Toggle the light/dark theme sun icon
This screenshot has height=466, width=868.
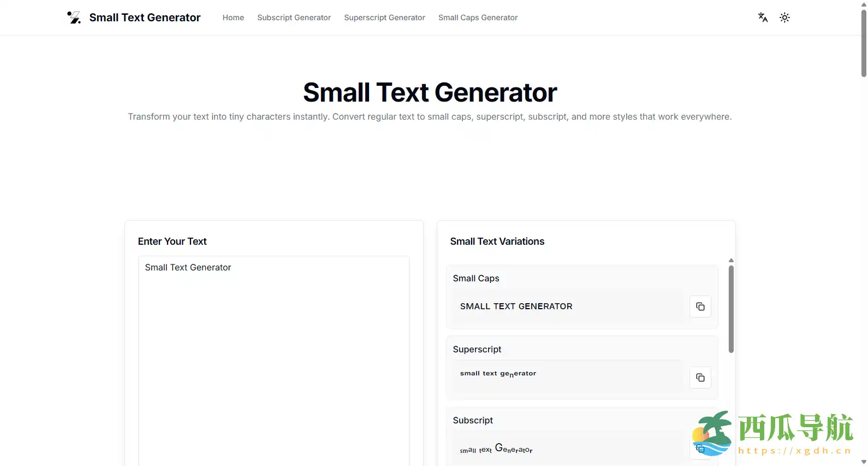click(784, 17)
